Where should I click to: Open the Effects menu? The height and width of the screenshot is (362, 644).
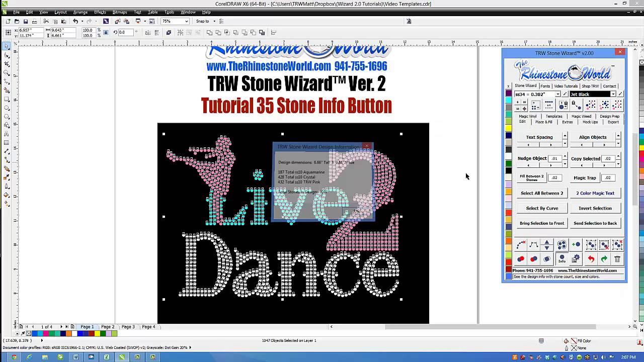(100, 12)
